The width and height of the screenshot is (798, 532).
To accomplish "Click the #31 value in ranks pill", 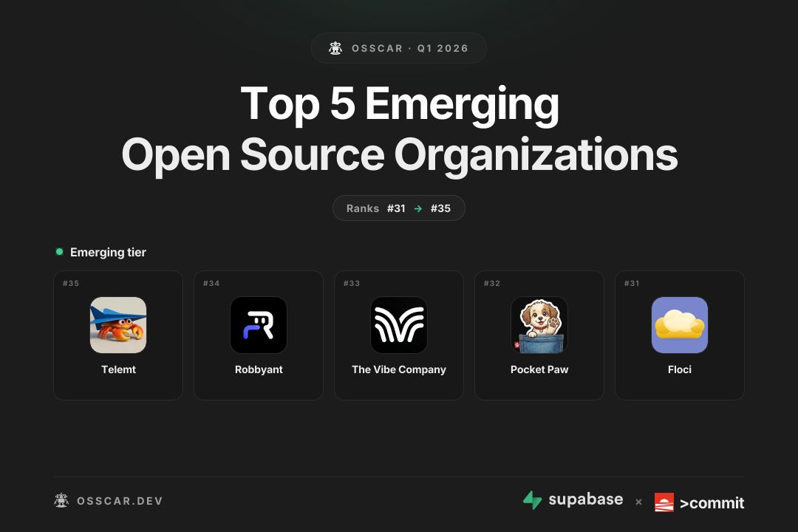I will coord(396,208).
